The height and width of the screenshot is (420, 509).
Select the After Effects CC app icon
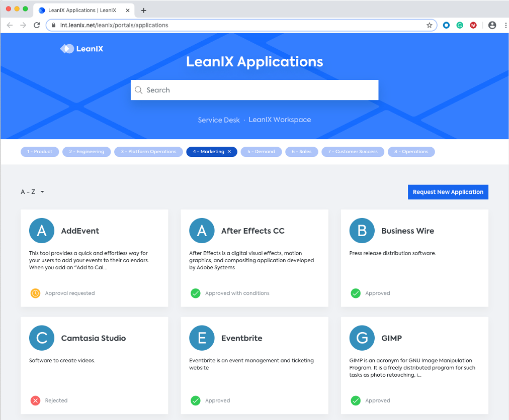[x=202, y=230]
